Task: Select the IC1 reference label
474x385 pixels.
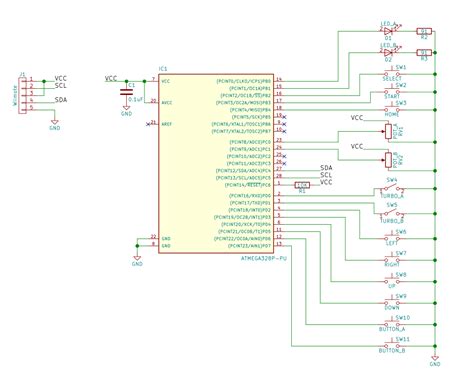Action: point(163,69)
